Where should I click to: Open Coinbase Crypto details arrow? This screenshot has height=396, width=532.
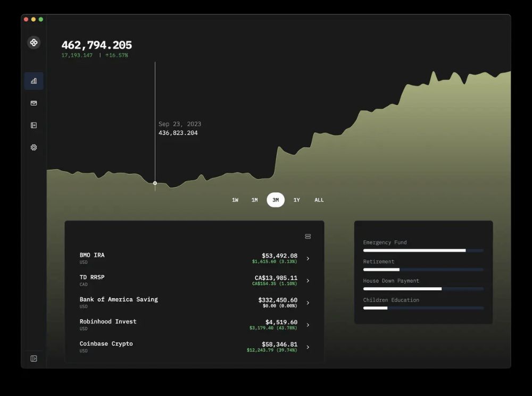click(308, 347)
